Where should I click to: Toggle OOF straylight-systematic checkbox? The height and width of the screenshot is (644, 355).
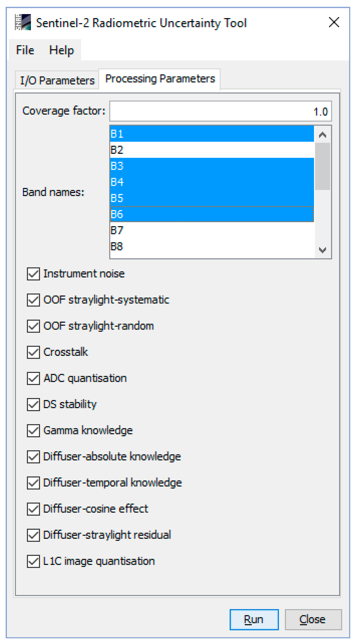coord(33,300)
